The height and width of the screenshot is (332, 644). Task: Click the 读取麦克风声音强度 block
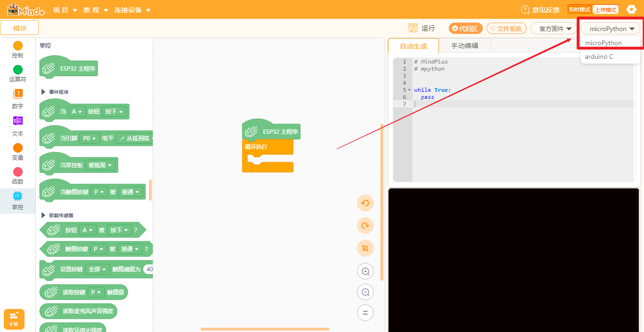tap(79, 311)
